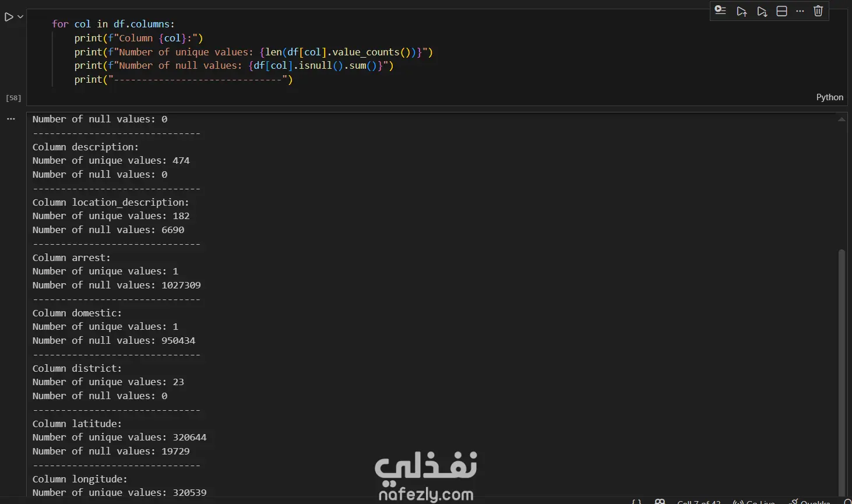
Task: Click 'Number of unique values: 320644' in the output
Action: point(119,438)
